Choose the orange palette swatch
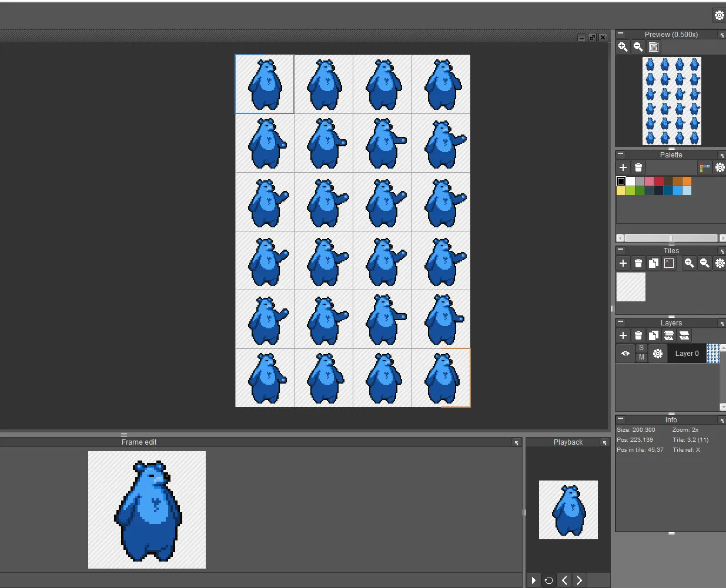The image size is (726, 588). 687,181
